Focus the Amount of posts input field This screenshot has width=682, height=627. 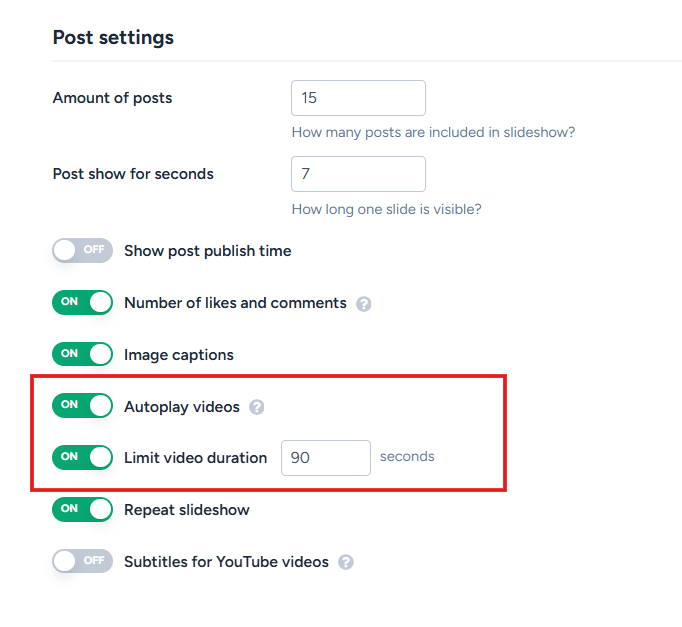[x=358, y=98]
